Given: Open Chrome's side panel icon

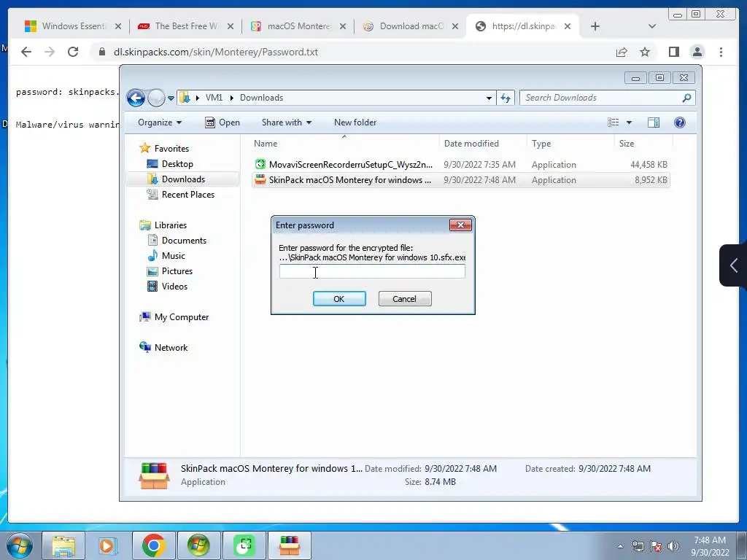Looking at the screenshot, I should click(x=673, y=52).
